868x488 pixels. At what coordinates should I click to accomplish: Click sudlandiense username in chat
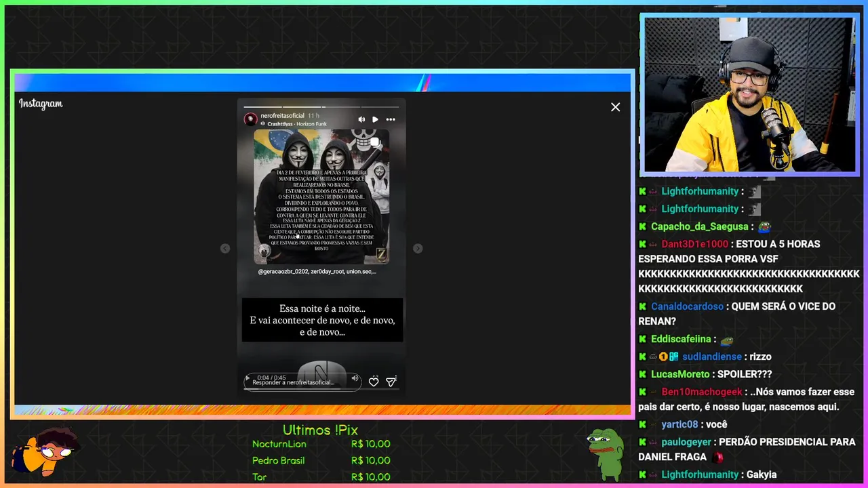(x=712, y=357)
